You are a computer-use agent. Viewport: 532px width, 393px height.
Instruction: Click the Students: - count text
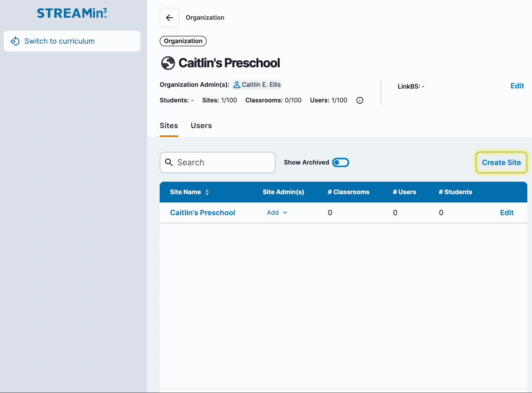point(177,100)
